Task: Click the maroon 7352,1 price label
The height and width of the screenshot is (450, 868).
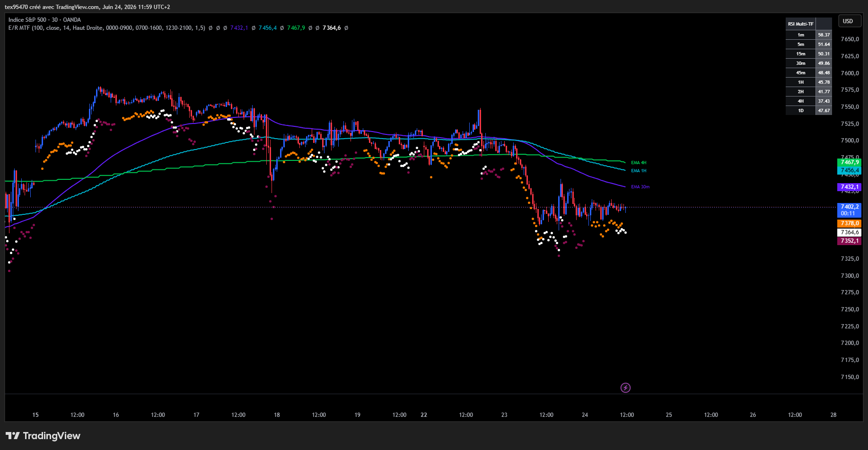Action: 849,241
